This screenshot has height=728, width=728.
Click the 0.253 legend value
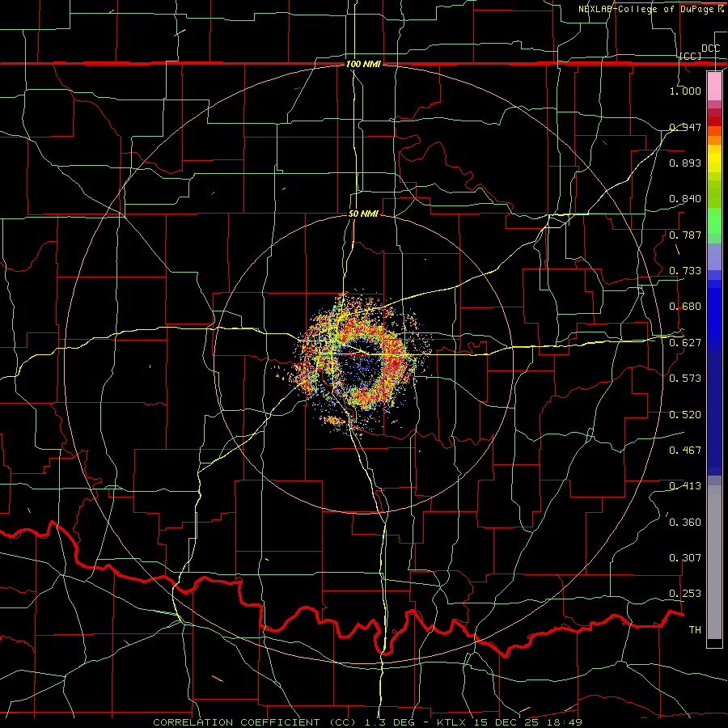685,594
